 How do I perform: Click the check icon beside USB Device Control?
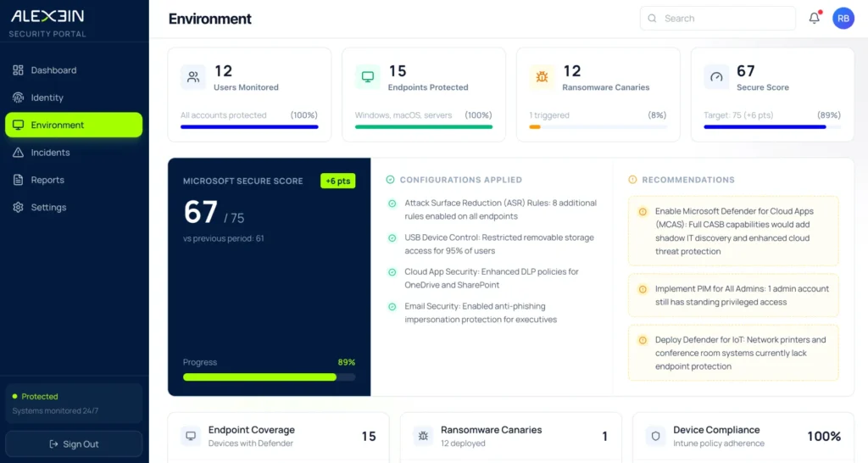coord(392,238)
